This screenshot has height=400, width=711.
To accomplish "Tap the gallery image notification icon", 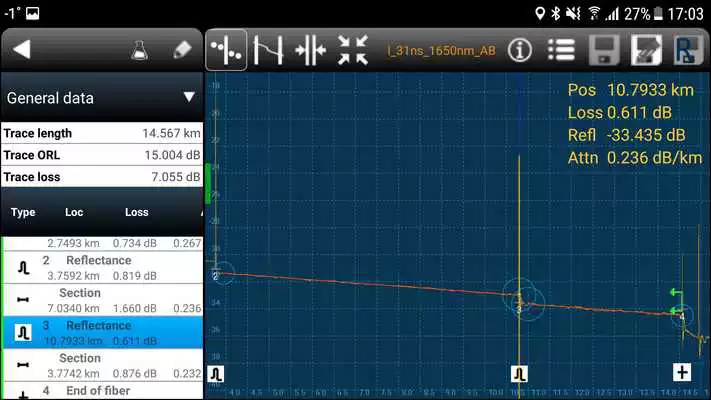I will [x=33, y=13].
